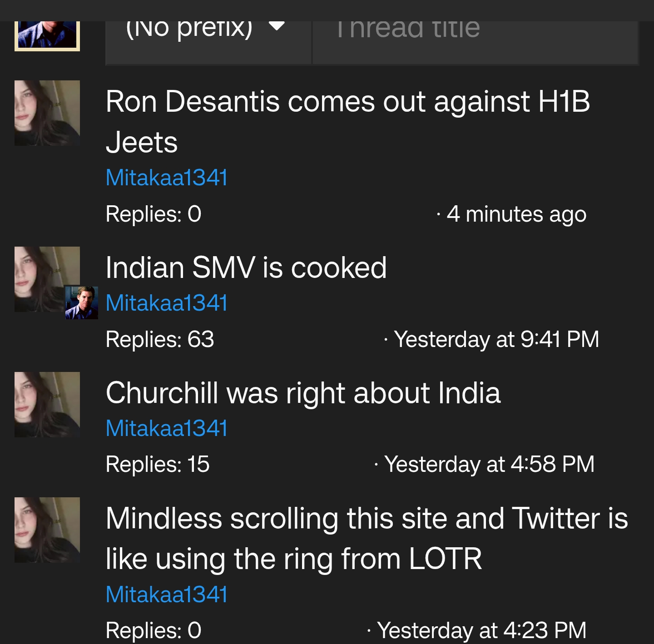The height and width of the screenshot is (644, 654).
Task: Click your profile avatar beside the prefix selector
Action: tap(47, 35)
